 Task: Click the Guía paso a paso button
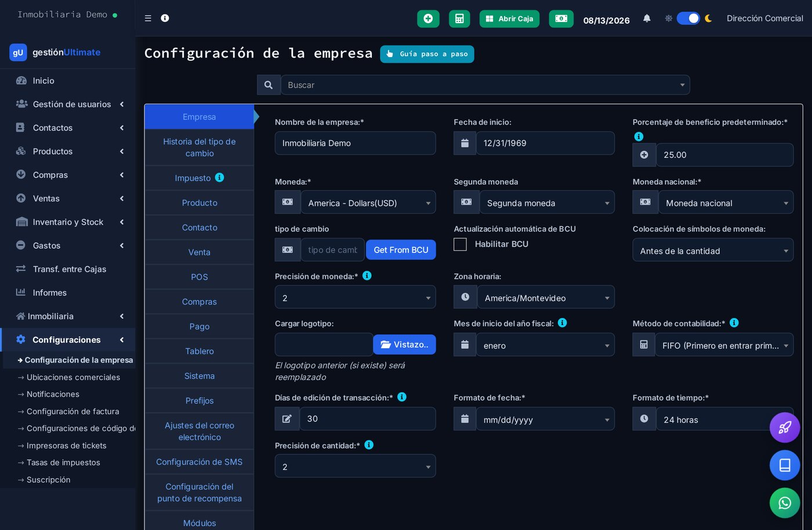(x=427, y=54)
